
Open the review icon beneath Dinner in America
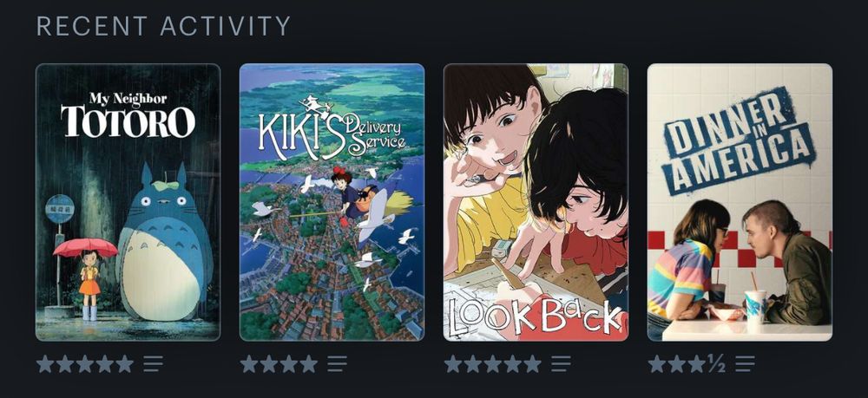pos(745,363)
